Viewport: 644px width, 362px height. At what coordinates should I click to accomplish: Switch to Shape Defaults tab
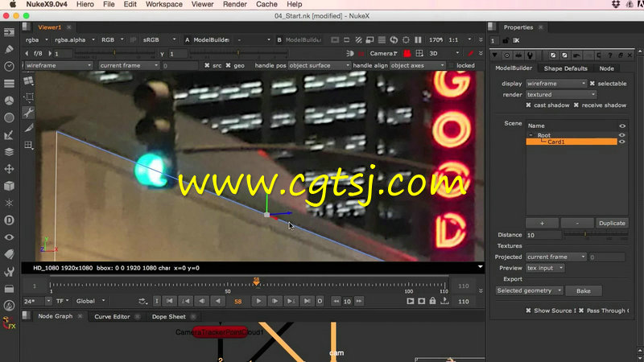pos(566,68)
